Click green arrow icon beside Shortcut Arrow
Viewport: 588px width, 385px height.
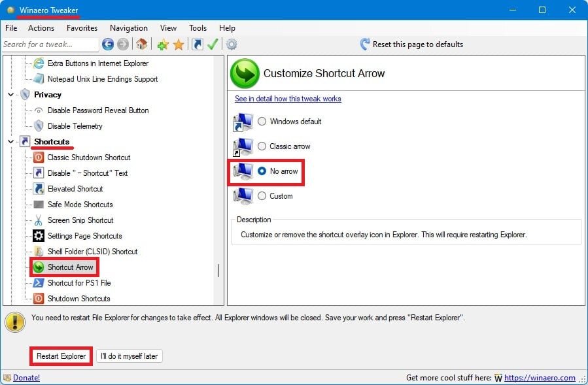pos(39,267)
